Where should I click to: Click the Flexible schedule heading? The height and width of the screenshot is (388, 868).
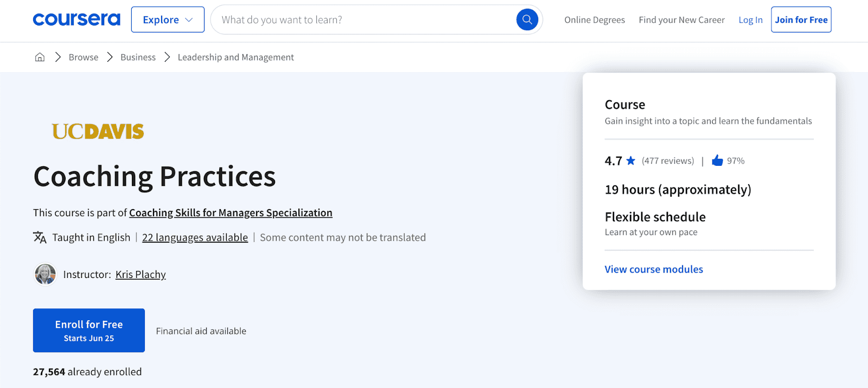pyautogui.click(x=655, y=217)
